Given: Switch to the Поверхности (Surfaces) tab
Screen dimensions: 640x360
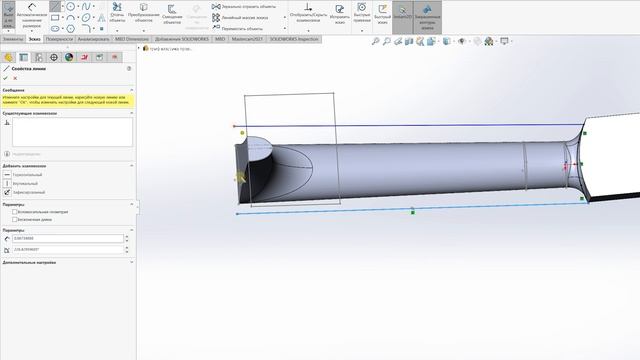Looking at the screenshot, I should pos(59,39).
